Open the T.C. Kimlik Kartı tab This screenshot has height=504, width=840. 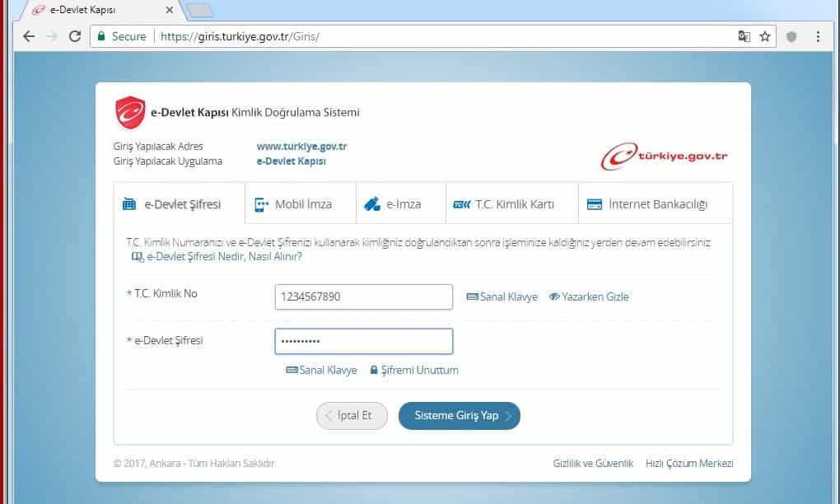[512, 203]
